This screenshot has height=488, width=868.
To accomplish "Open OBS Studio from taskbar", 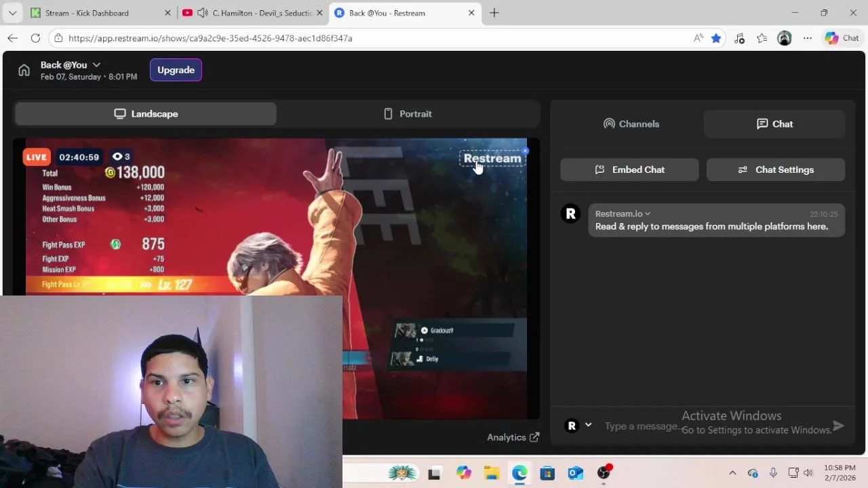I will (604, 473).
